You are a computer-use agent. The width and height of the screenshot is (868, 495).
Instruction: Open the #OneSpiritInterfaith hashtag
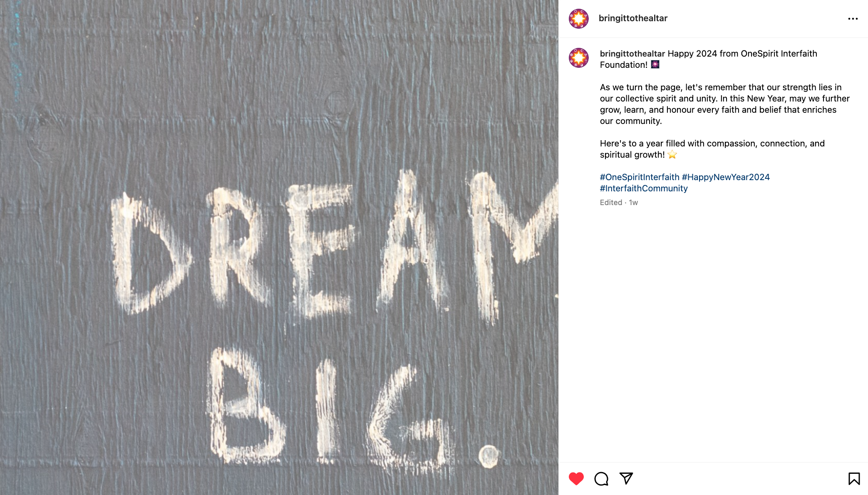point(639,177)
